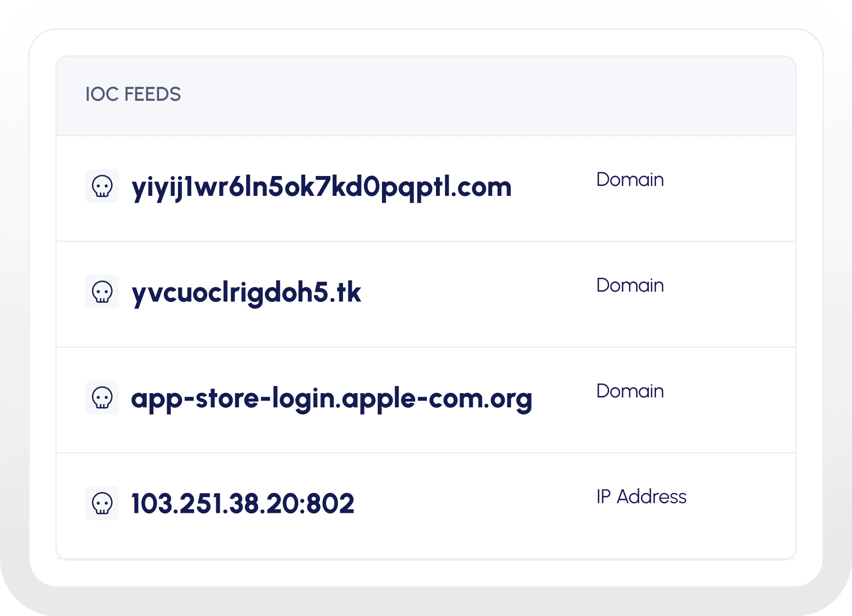Click skull icon beside yiyij1wr6ln5ok7kd0pqptl.com
The image size is (852, 616).
coord(102,186)
